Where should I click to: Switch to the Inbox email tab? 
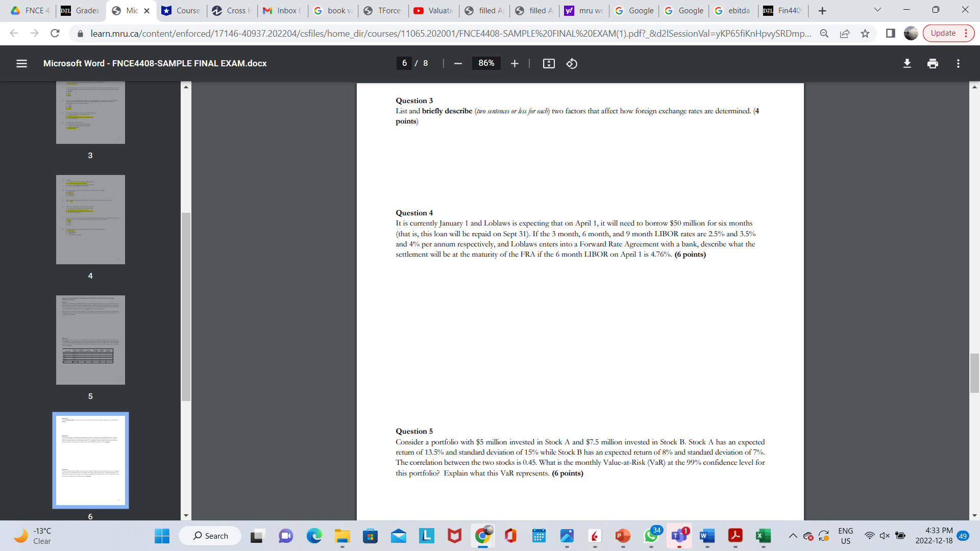[282, 10]
